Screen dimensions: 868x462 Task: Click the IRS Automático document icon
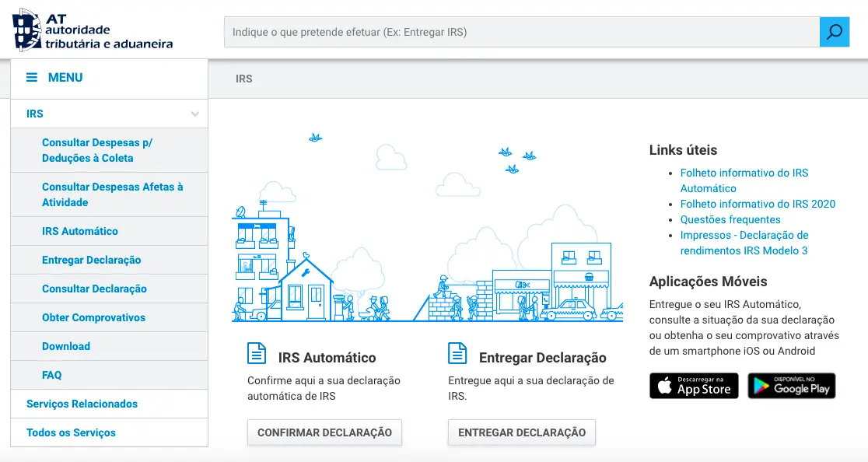tap(257, 353)
